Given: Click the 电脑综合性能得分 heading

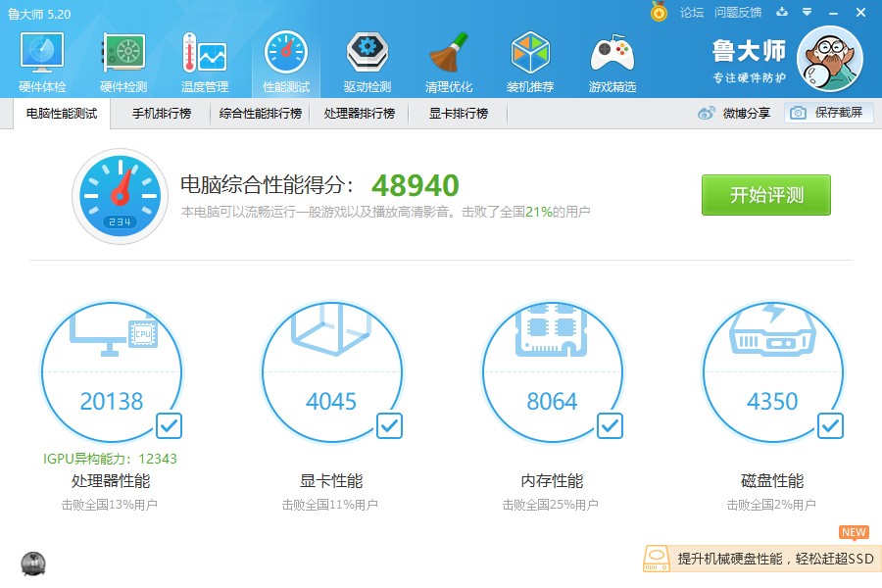Looking at the screenshot, I should coord(268,184).
